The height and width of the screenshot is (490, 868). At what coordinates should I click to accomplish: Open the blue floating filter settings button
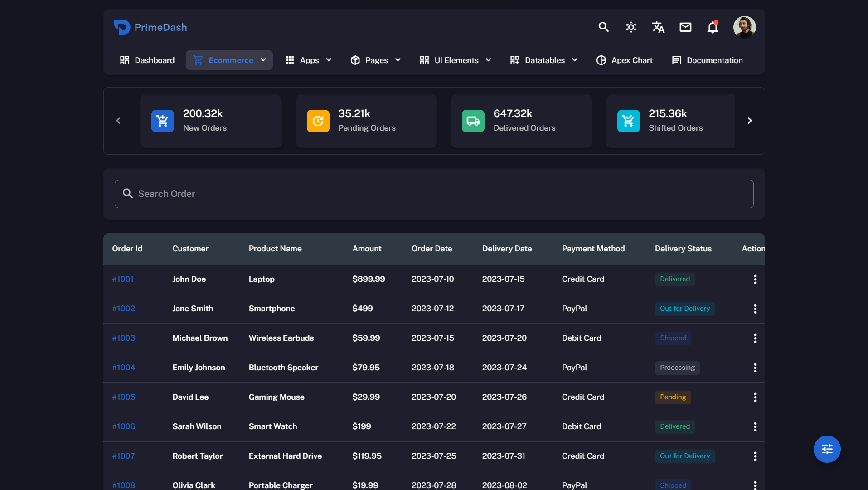(826, 449)
